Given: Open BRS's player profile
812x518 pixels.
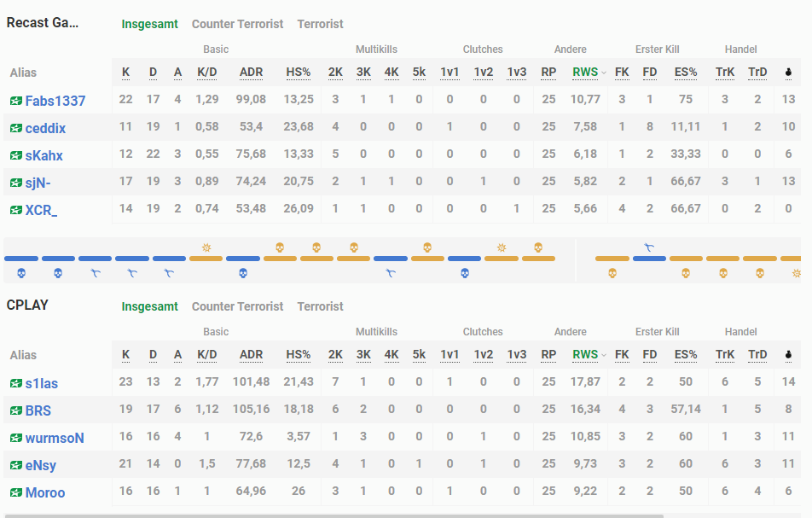Looking at the screenshot, I should click(x=38, y=410).
